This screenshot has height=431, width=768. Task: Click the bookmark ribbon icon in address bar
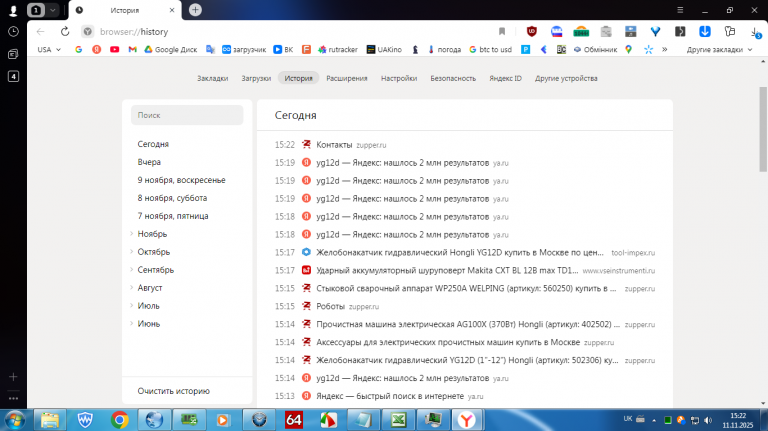coord(502,32)
